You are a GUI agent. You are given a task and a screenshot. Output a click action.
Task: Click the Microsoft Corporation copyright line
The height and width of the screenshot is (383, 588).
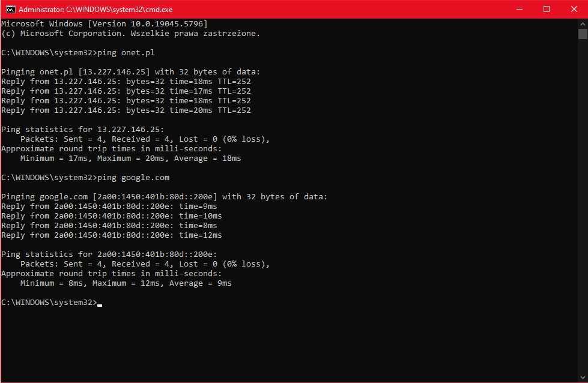point(130,34)
